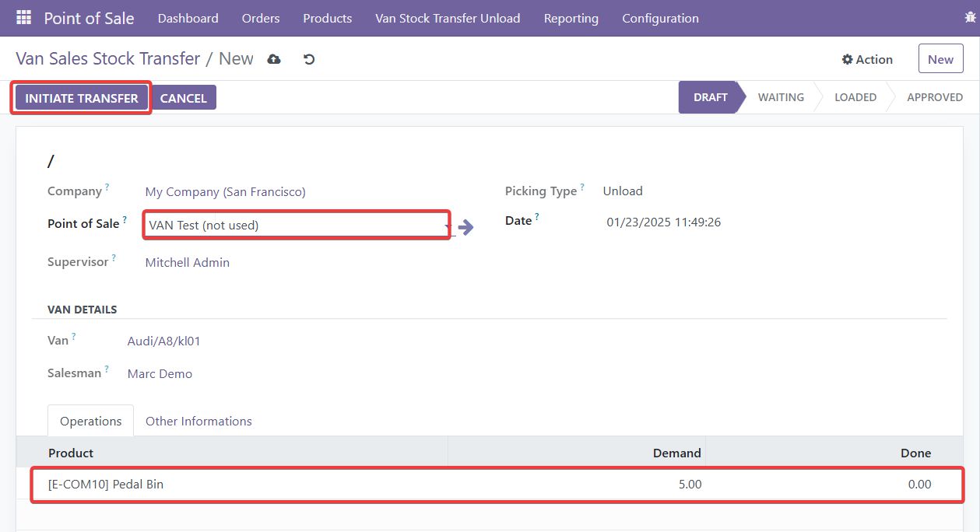Select the Operations tab
This screenshot has width=980, height=532.
[x=91, y=421]
